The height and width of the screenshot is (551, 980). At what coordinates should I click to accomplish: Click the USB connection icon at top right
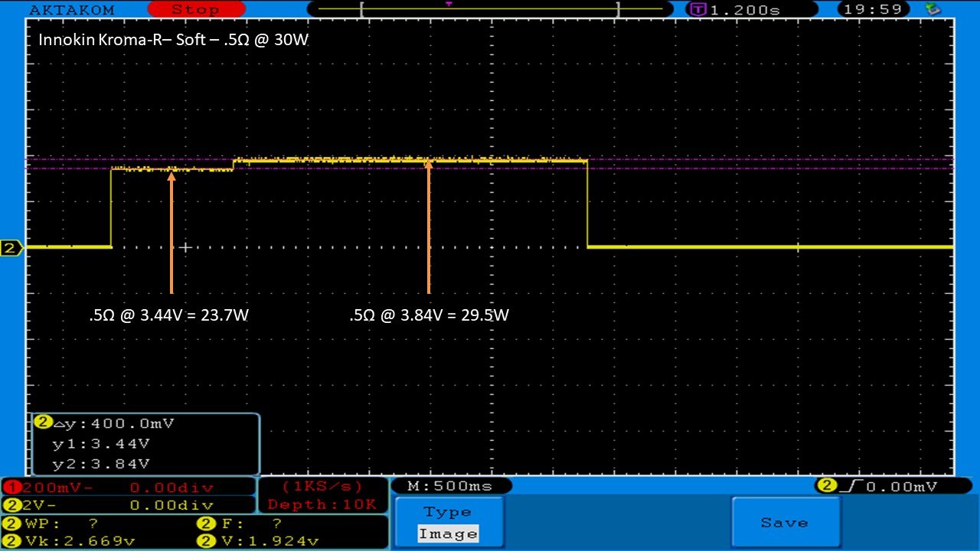pyautogui.click(x=933, y=9)
